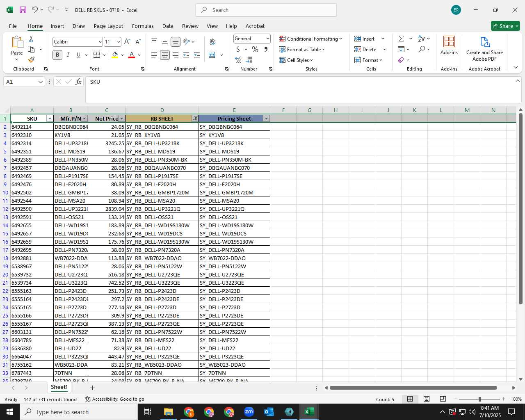
Task: Switch to the Page Layout tab
Action: pyautogui.click(x=108, y=26)
